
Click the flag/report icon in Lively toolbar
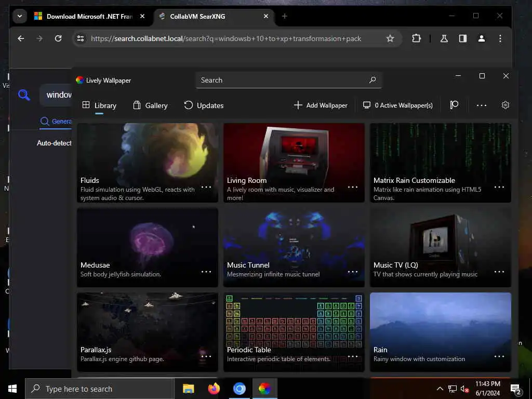click(x=454, y=105)
